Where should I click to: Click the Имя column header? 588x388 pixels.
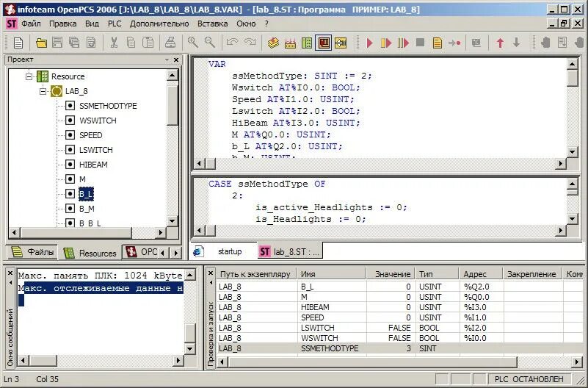point(331,274)
